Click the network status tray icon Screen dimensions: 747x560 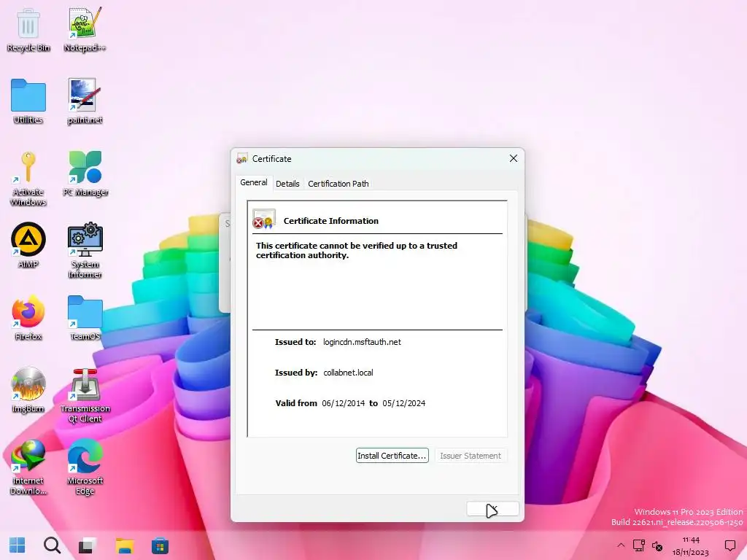(x=638, y=545)
